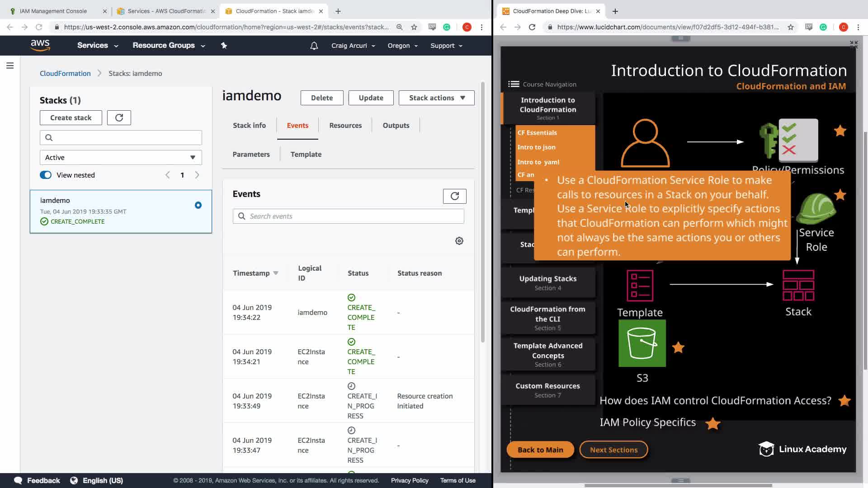
Task: Click the Delete stack button
Action: click(x=321, y=98)
